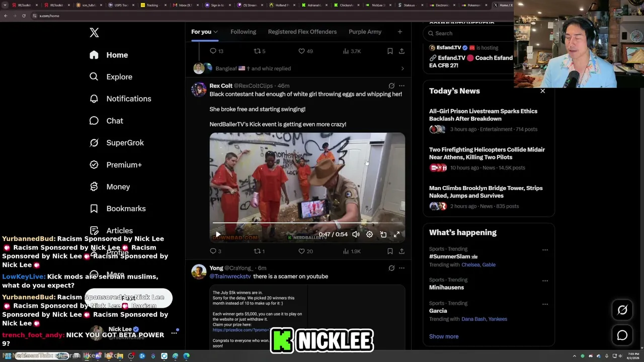The width and height of the screenshot is (644, 362).
Task: Open Money in the sidebar
Action: [x=110, y=187]
